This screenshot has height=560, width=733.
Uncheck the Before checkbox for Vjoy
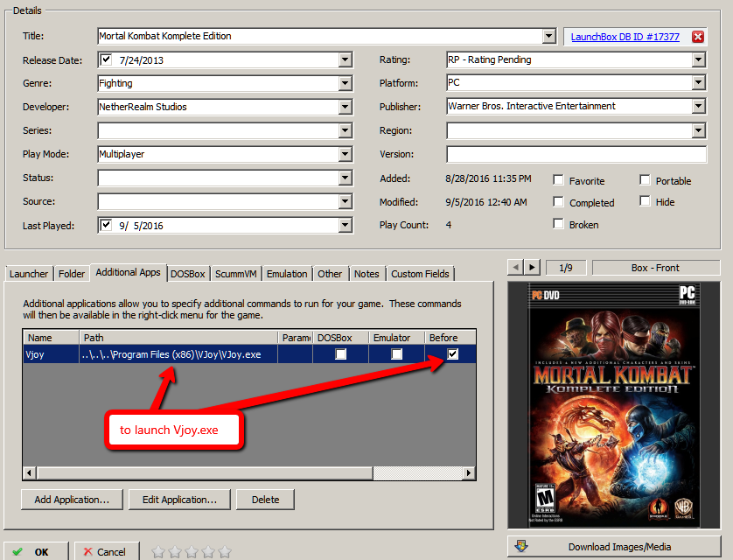(452, 353)
